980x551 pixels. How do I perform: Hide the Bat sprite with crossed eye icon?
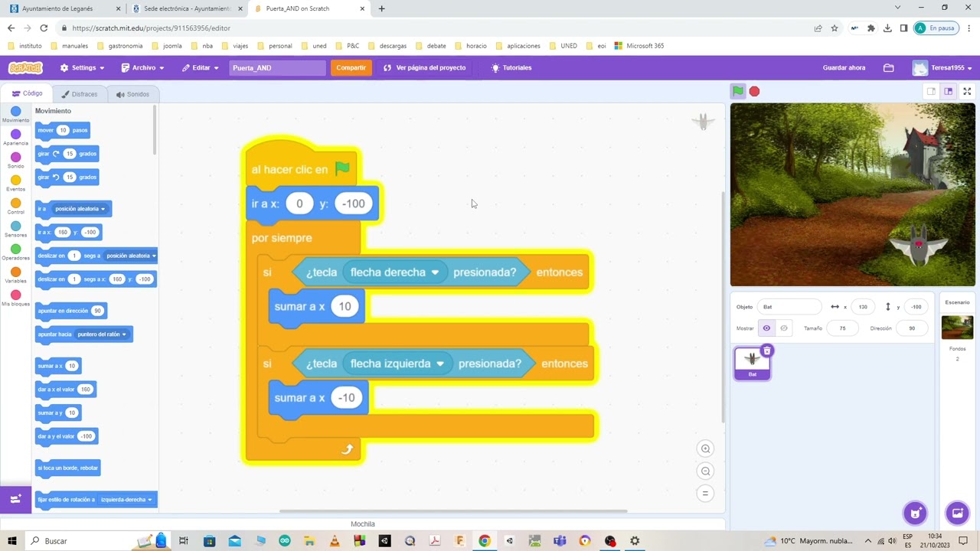point(783,328)
